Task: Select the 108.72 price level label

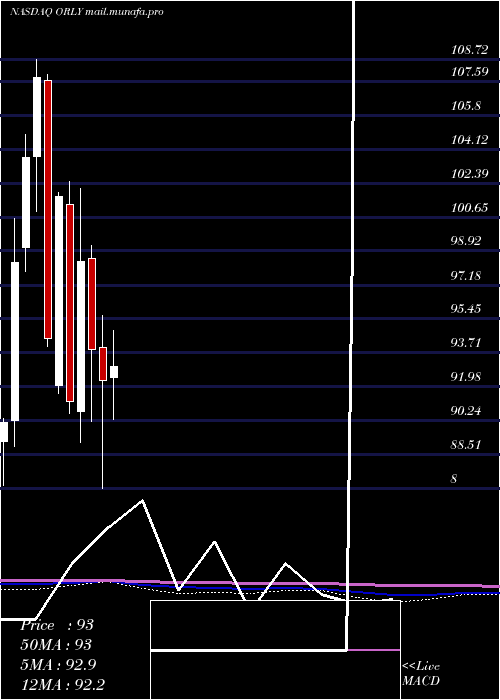Action: (470, 50)
